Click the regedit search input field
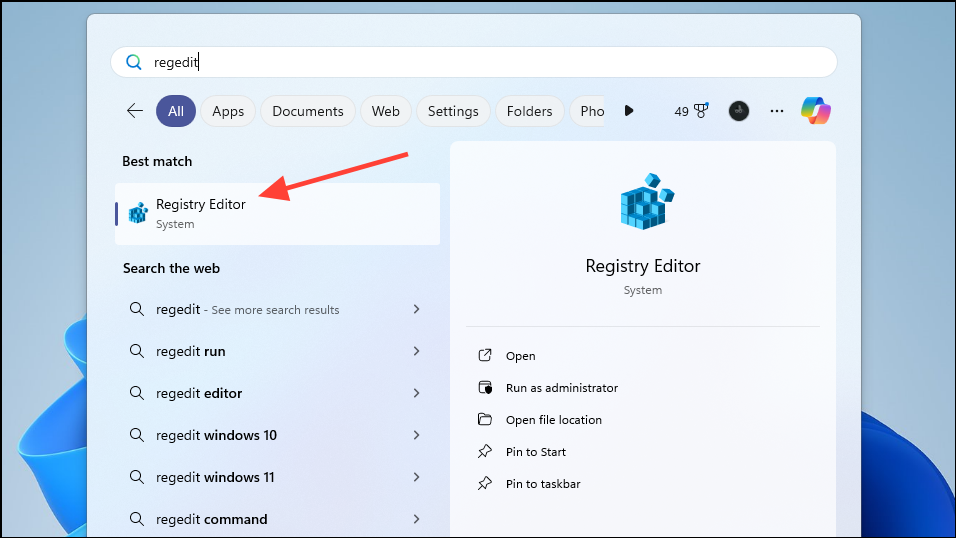This screenshot has width=956, height=538. tap(474, 62)
